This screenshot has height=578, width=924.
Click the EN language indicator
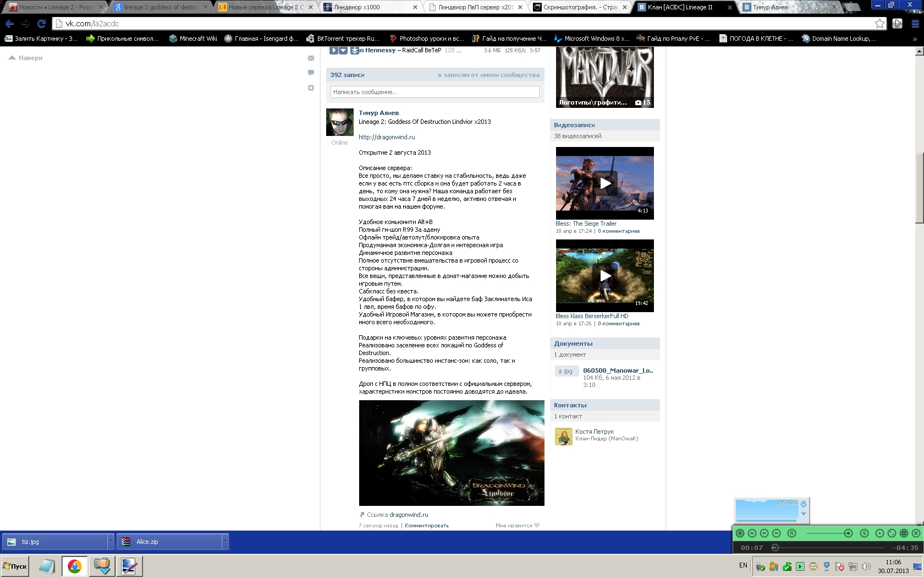pyautogui.click(x=743, y=565)
